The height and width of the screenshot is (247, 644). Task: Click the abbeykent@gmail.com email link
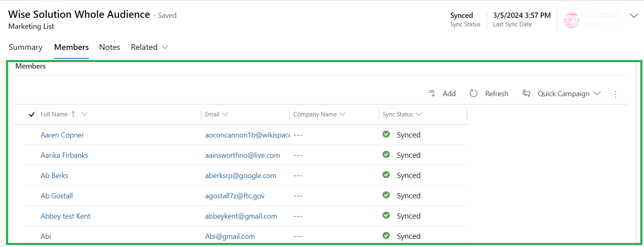pyautogui.click(x=241, y=216)
